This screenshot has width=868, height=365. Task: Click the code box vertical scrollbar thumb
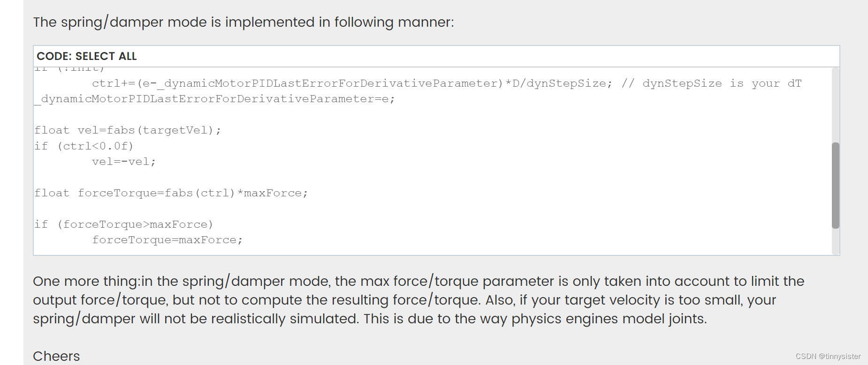pos(835,186)
